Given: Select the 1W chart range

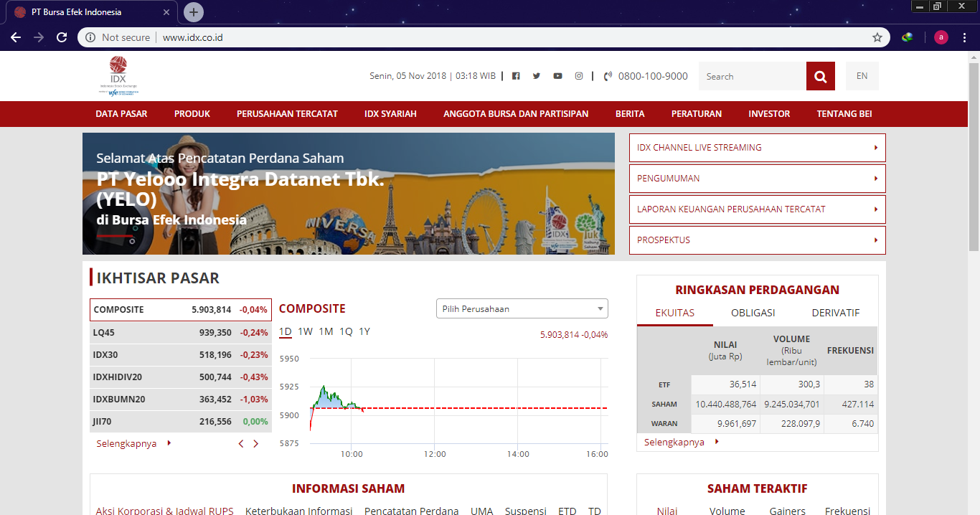Looking at the screenshot, I should pos(306,331).
